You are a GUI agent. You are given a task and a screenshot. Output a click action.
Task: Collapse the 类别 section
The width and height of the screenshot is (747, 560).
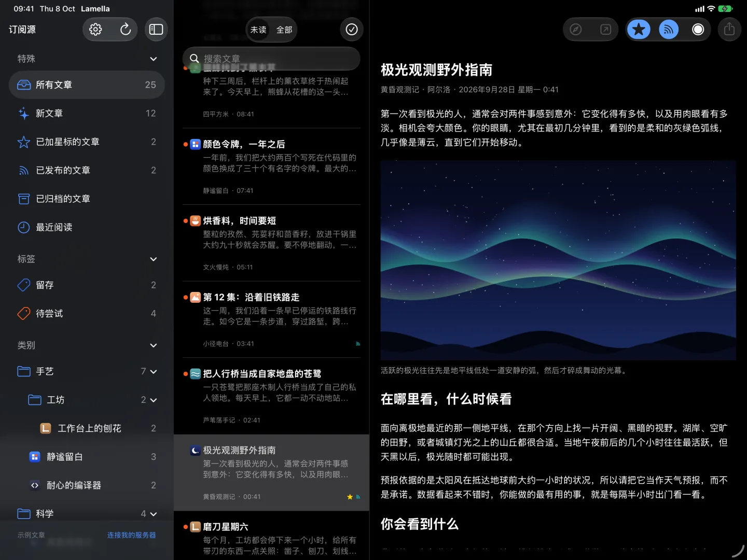(x=153, y=345)
